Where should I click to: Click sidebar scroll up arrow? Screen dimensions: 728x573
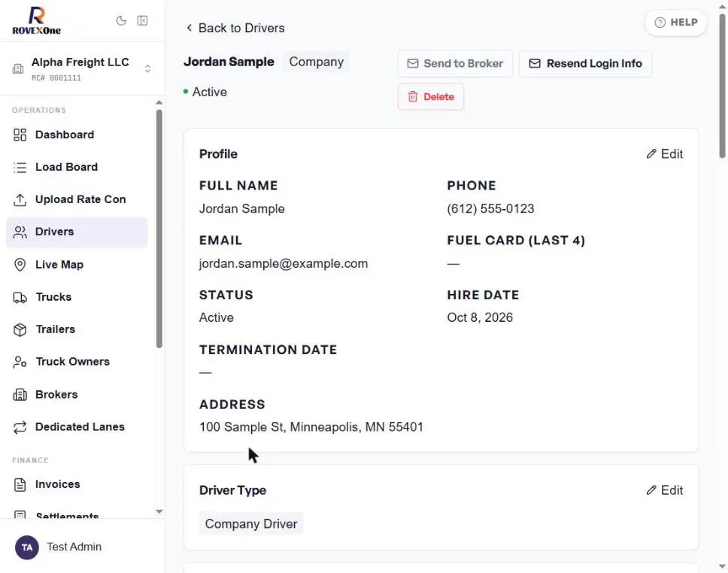pos(159,102)
